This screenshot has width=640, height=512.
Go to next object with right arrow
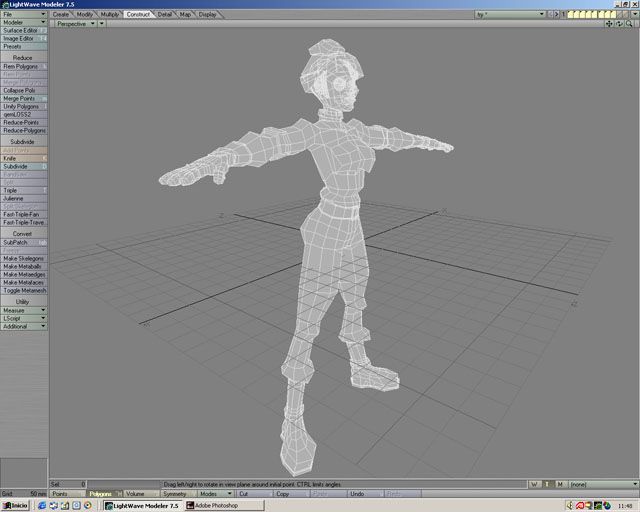pyautogui.click(x=556, y=14)
